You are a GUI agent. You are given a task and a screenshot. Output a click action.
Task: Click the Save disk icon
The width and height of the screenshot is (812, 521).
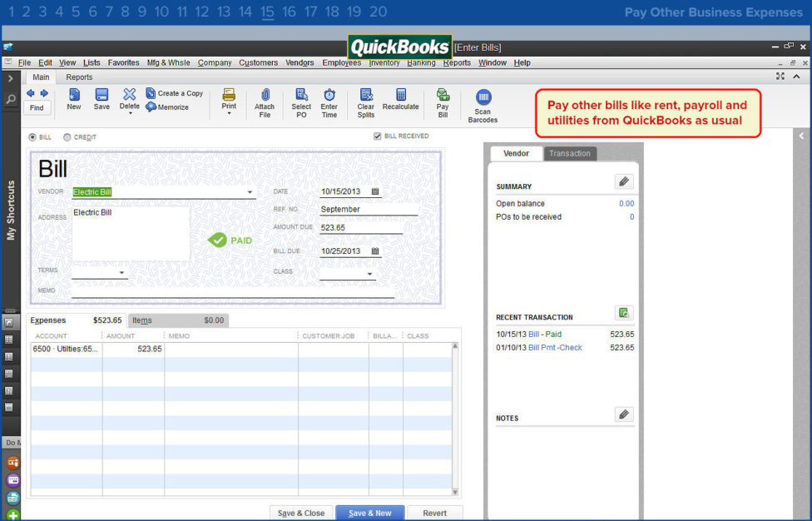(x=101, y=95)
